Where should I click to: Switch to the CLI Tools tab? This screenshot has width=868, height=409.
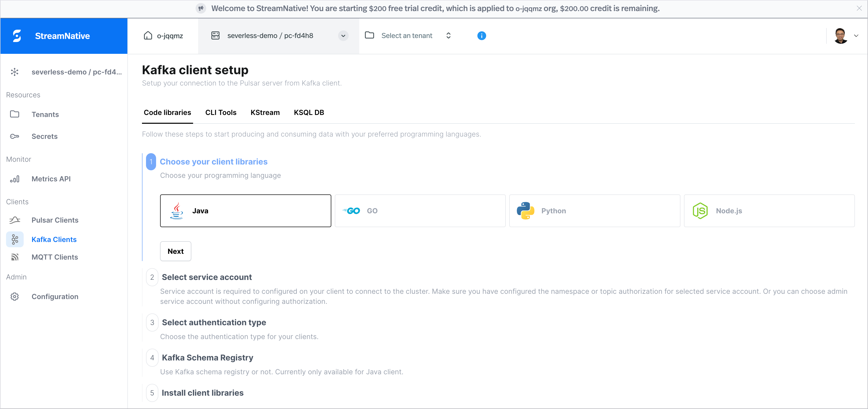pyautogui.click(x=221, y=113)
